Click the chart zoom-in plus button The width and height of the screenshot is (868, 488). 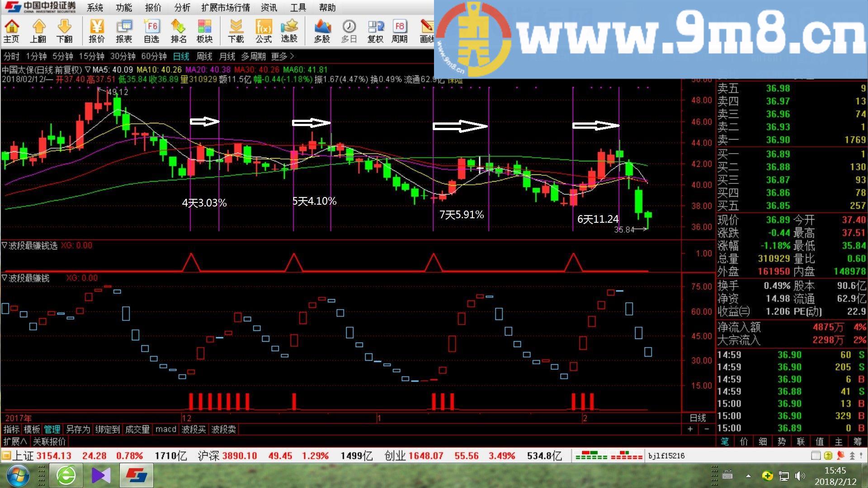point(690,429)
